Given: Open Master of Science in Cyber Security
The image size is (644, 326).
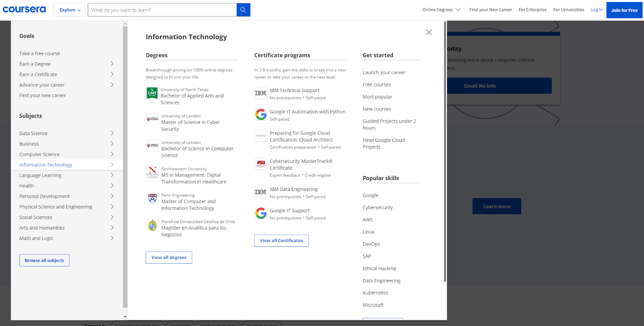Looking at the screenshot, I should (x=190, y=125).
